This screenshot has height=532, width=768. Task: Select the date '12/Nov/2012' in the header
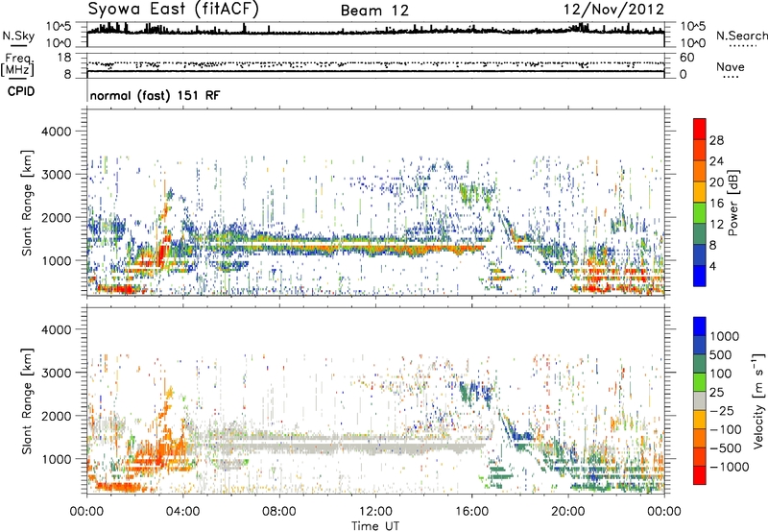(613, 10)
